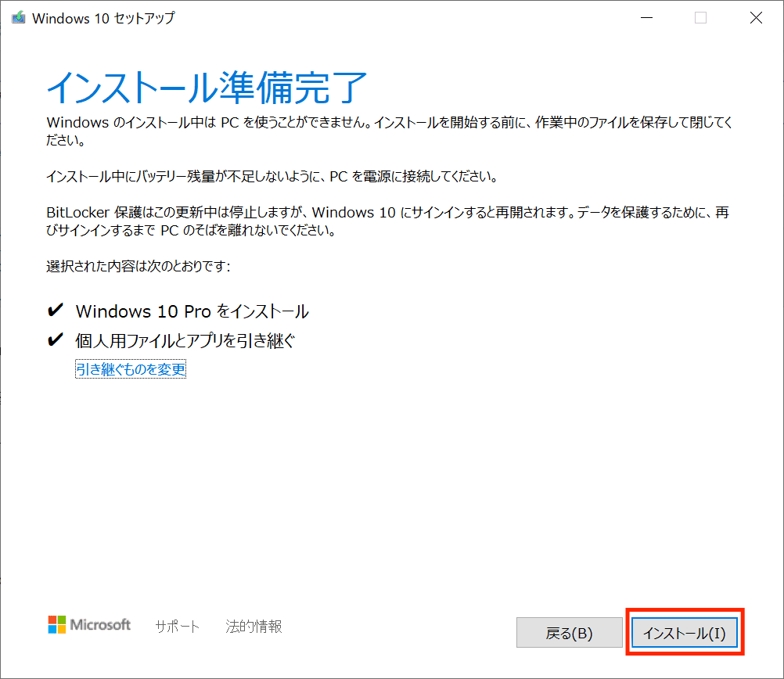Viewport: 784px width, 679px height.
Task: Click the red Microsoft logo square
Action: (52, 620)
